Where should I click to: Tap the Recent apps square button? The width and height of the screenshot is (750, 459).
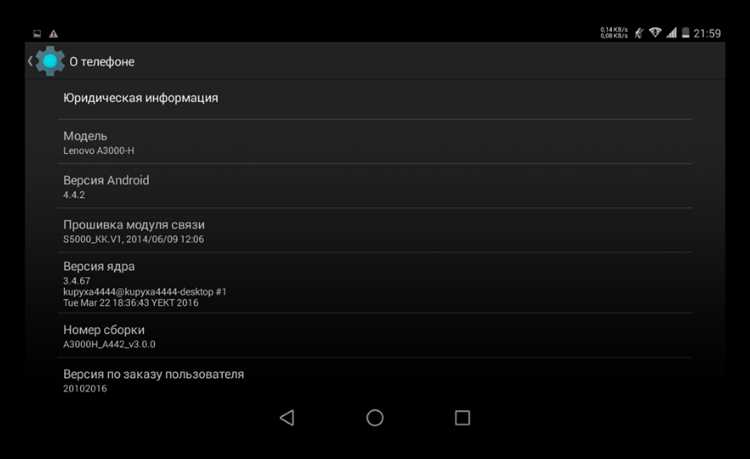pos(463,418)
